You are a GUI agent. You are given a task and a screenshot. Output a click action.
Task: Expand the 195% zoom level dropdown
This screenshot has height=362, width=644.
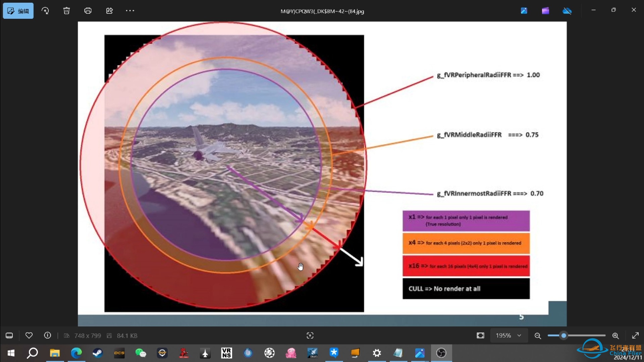tap(508, 336)
